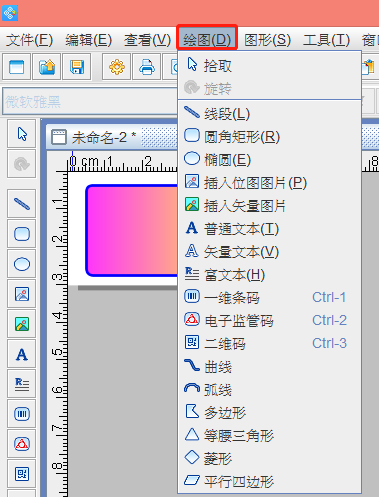Choose 等腰三角形 menu entry
Viewport: 379px width, 497px height.
(x=270, y=435)
